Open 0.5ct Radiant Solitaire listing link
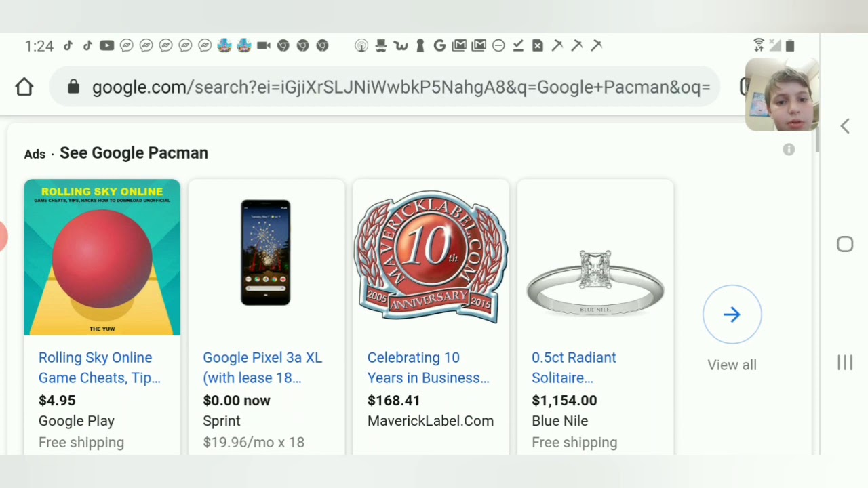The image size is (868, 488). pos(574,367)
